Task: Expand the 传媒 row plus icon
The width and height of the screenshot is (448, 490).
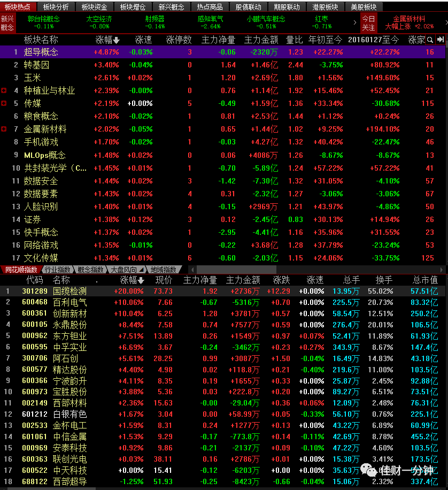Action: [x=4, y=103]
